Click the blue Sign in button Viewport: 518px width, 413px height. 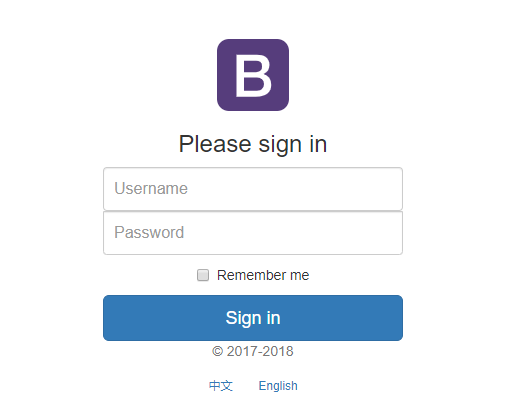point(253,318)
